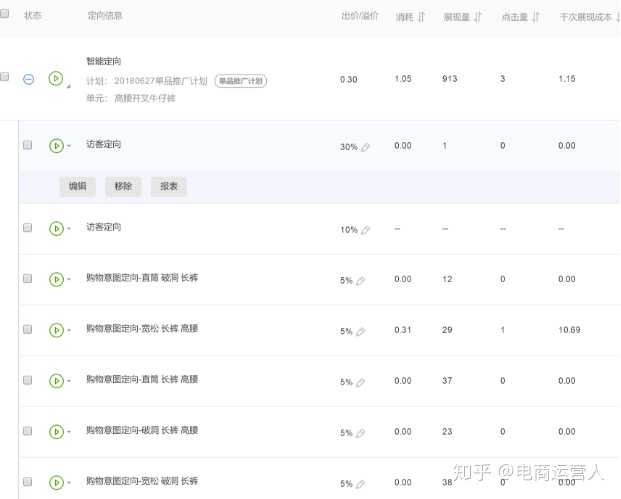Select text 购物意图定向-宽松 长裤 高腰
The width and height of the screenshot is (621, 499).
tap(142, 328)
